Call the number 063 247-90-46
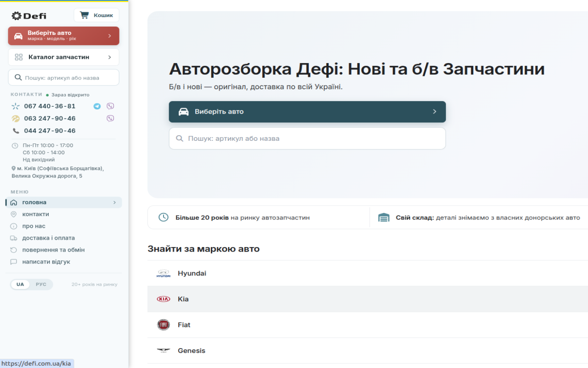Image resolution: width=588 pixels, height=368 pixels. (50, 119)
